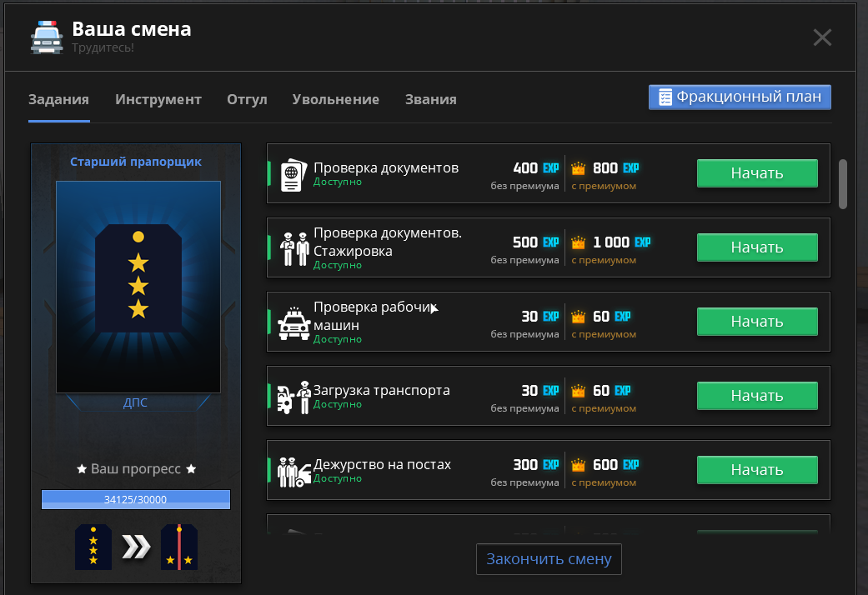868x595 pixels.
Task: Go to the Звания tab
Action: [x=430, y=99]
